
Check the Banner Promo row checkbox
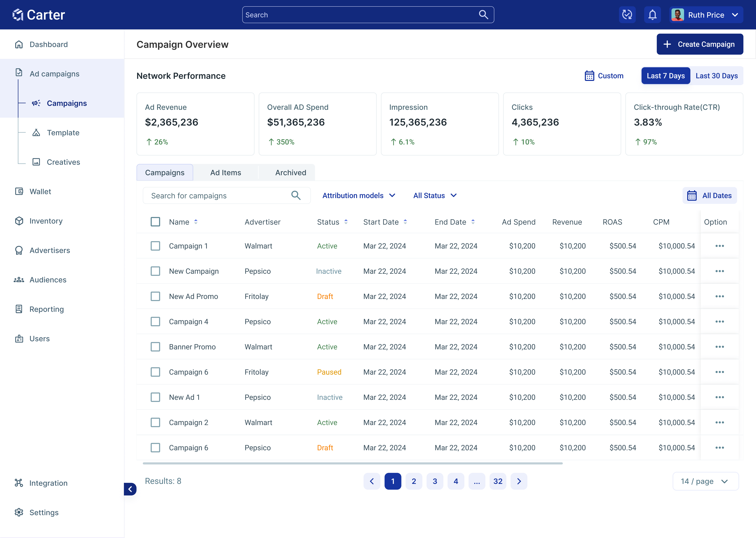coord(155,347)
